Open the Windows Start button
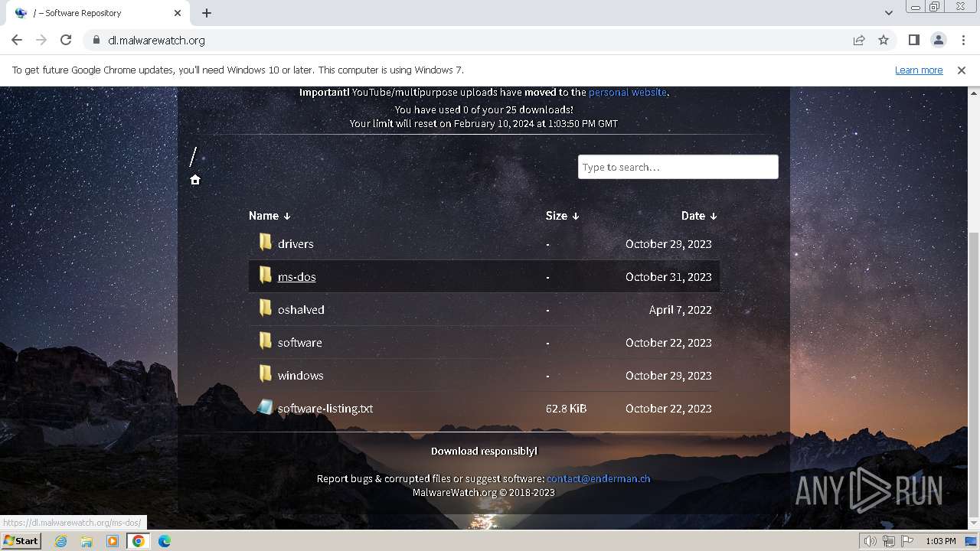The height and width of the screenshot is (551, 980). (21, 540)
